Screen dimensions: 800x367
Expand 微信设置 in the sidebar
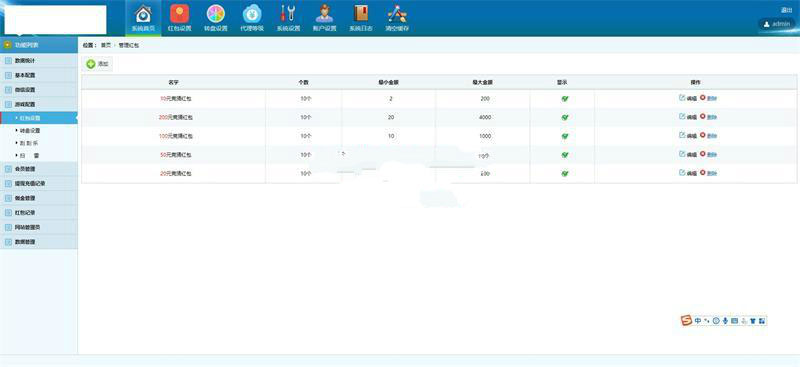click(x=39, y=90)
